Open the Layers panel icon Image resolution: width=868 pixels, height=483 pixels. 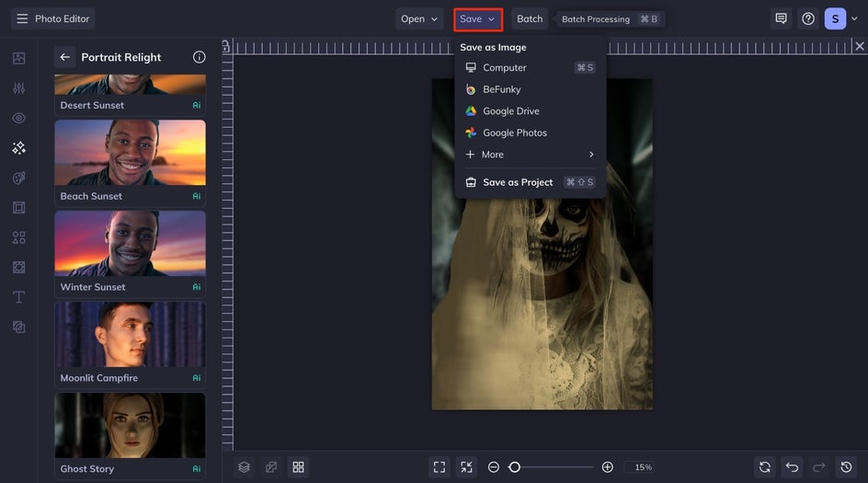pyautogui.click(x=245, y=467)
